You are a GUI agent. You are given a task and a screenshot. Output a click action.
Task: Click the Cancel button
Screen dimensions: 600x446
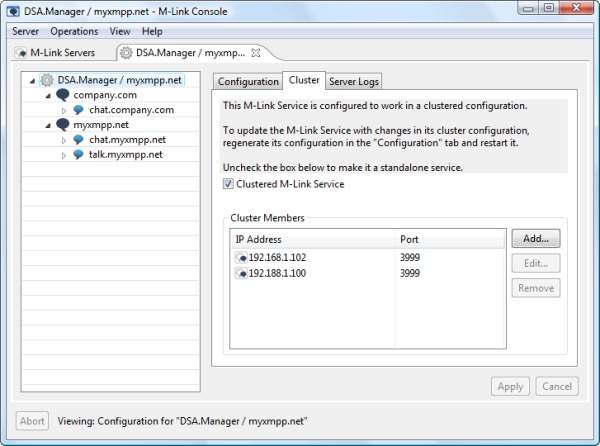coord(556,386)
